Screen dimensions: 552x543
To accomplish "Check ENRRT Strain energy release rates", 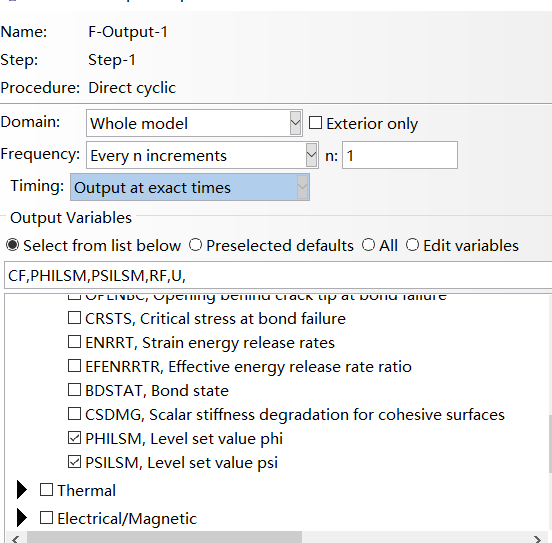I will [x=74, y=342].
